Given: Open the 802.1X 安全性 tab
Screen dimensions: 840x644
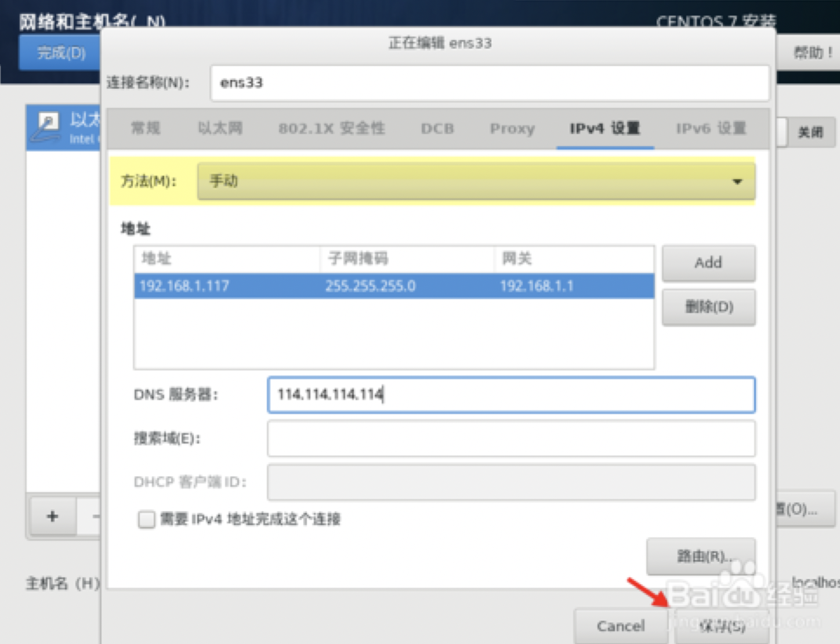Looking at the screenshot, I should click(331, 128).
